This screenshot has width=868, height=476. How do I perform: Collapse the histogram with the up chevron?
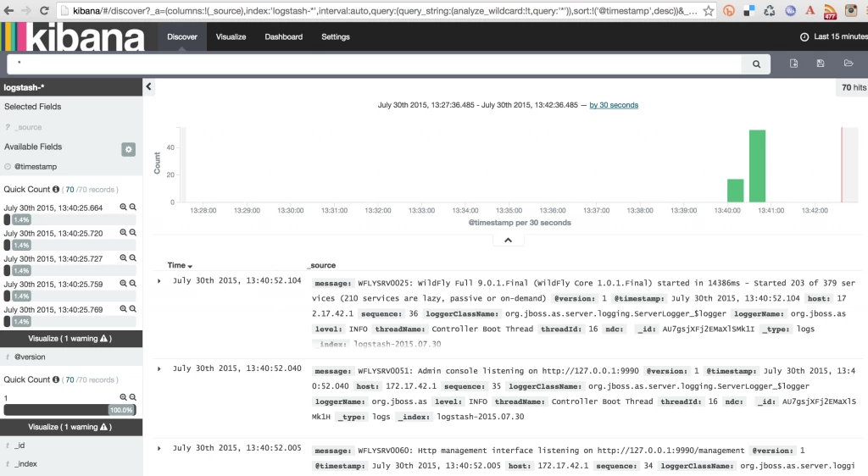point(508,240)
